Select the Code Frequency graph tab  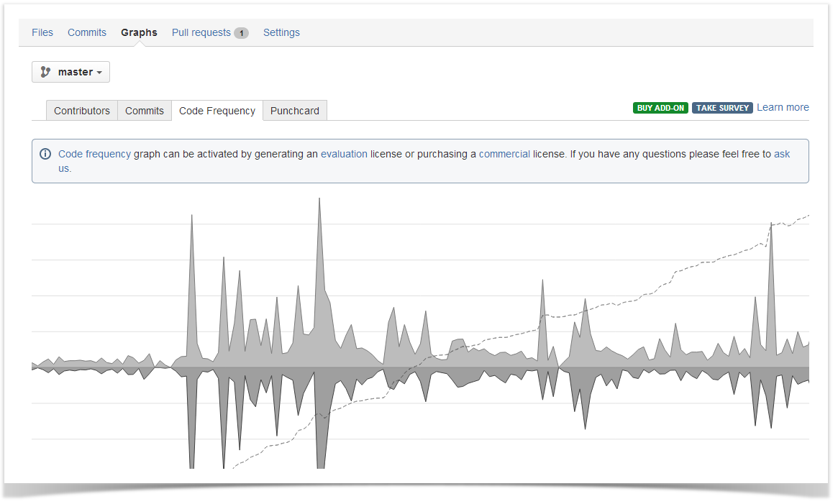click(x=217, y=111)
